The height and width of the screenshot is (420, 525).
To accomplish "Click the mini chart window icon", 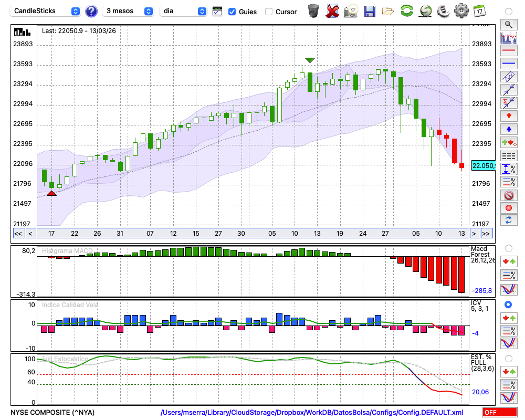I will (x=217, y=12).
